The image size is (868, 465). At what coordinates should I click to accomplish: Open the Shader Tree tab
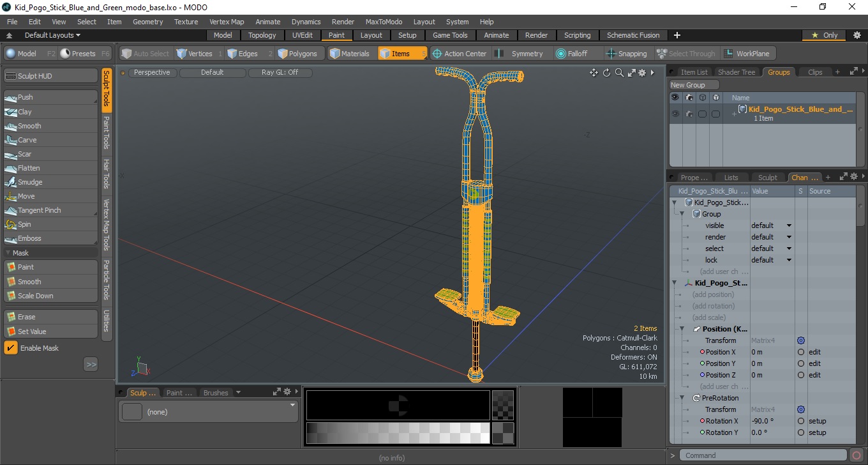coord(737,72)
